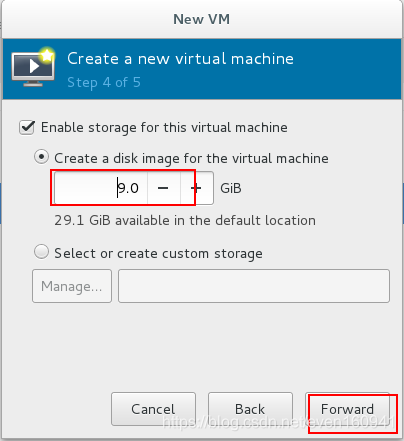The width and height of the screenshot is (404, 441).
Task: Choose Select or create custom storage radio
Action: click(41, 252)
